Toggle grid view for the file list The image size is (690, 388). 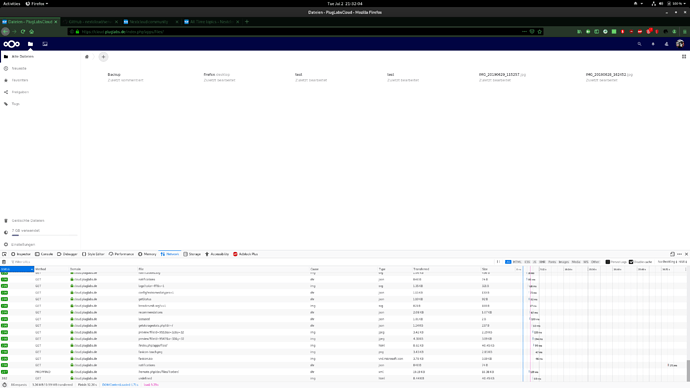(x=684, y=56)
